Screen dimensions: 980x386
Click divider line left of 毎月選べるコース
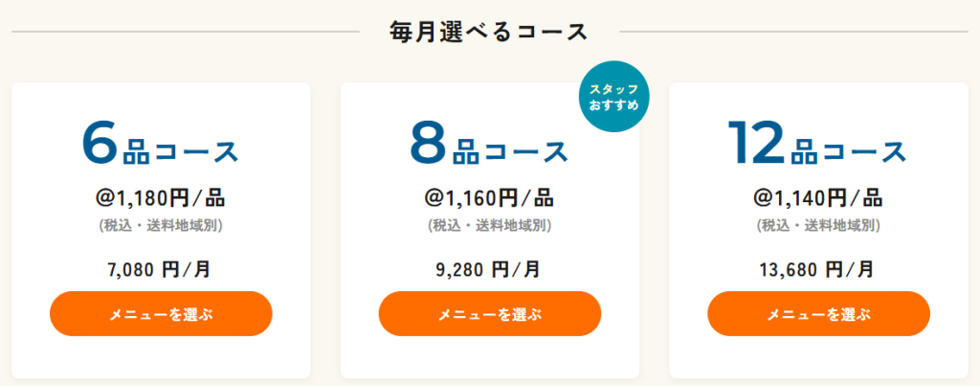186,32
